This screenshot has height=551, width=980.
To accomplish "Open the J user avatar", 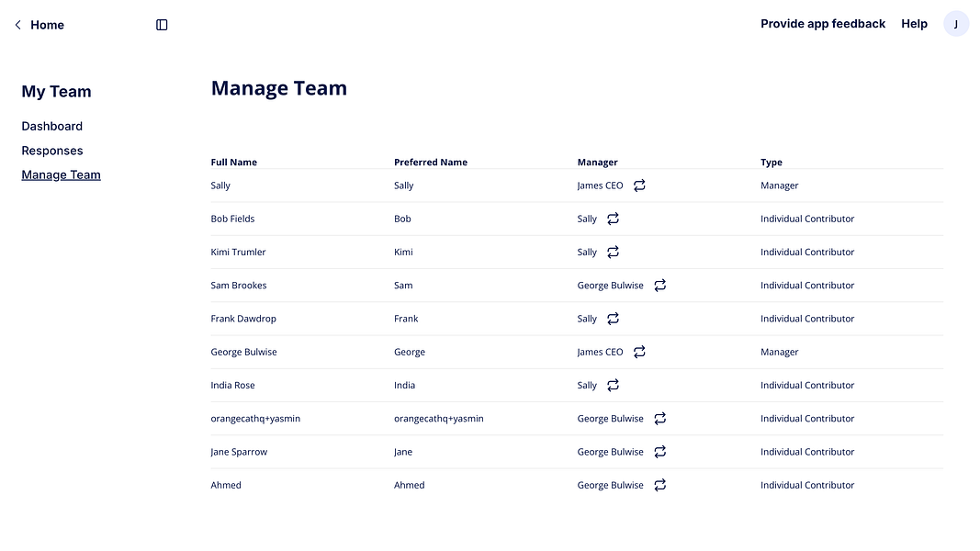I will click(x=955, y=25).
